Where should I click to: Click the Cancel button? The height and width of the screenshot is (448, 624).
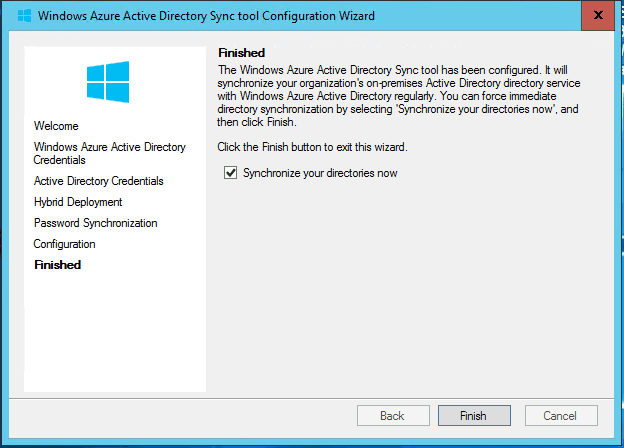(561, 416)
